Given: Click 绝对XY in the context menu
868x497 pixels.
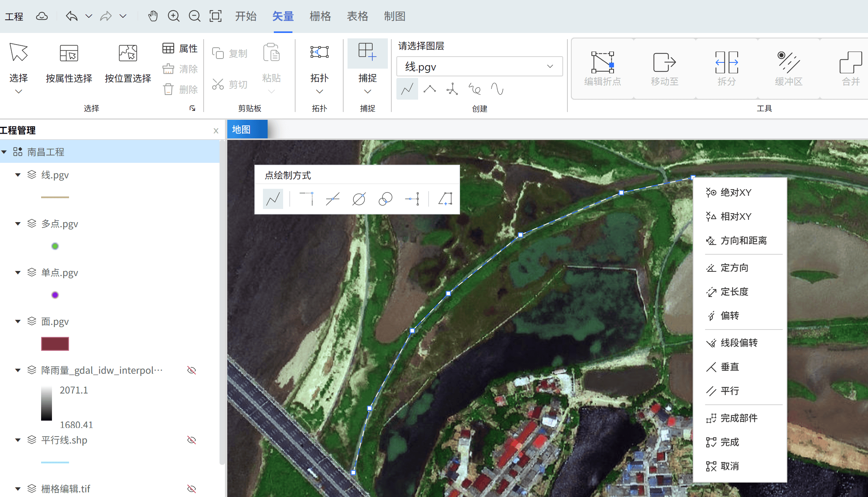Looking at the screenshot, I should pos(735,192).
